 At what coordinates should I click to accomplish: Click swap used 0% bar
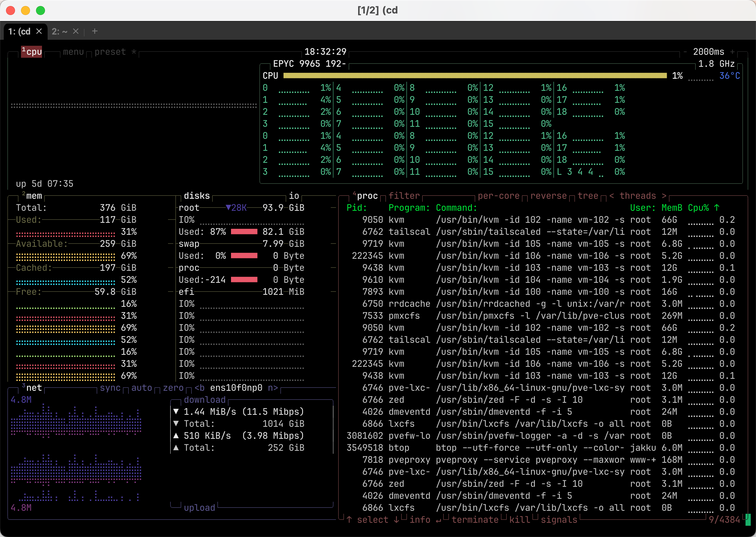[x=244, y=256]
